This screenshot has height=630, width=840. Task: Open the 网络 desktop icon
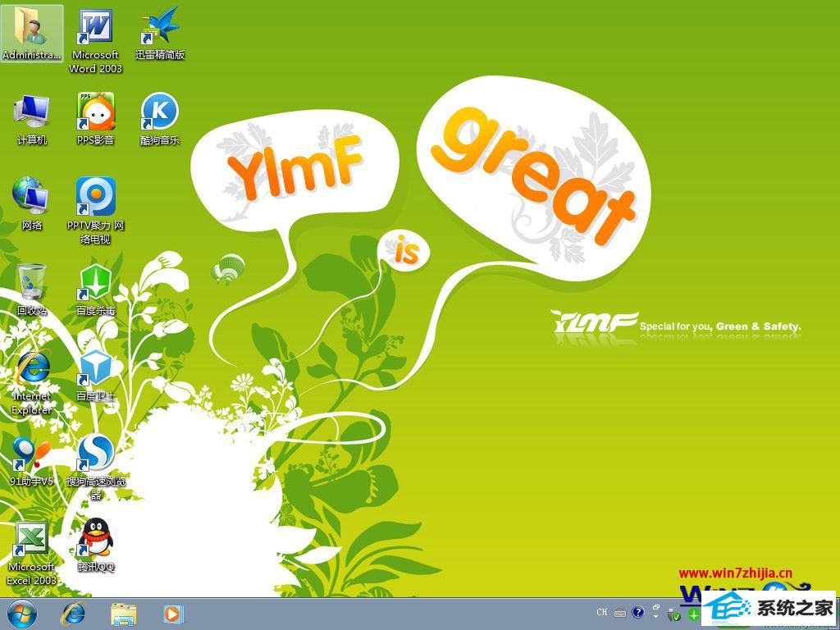32,204
